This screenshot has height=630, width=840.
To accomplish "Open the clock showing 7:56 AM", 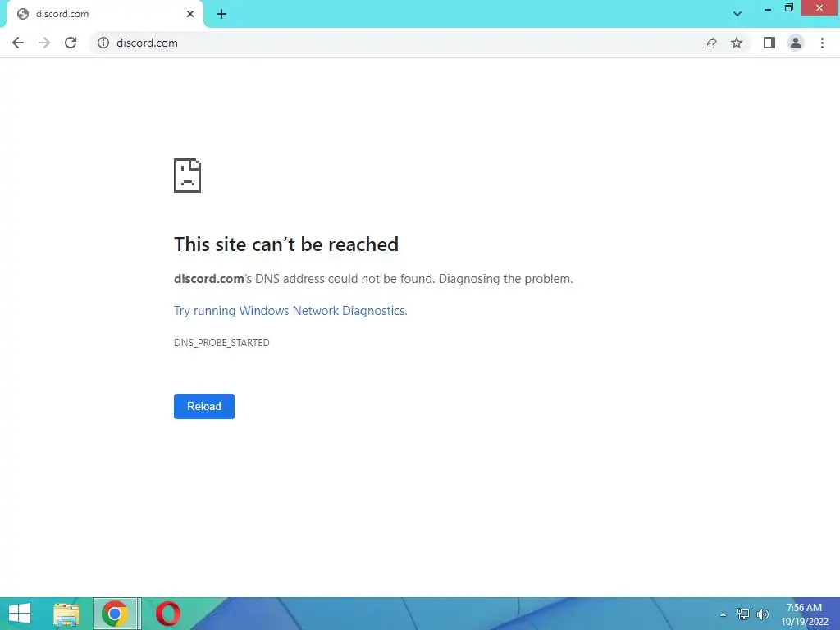I will click(805, 614).
